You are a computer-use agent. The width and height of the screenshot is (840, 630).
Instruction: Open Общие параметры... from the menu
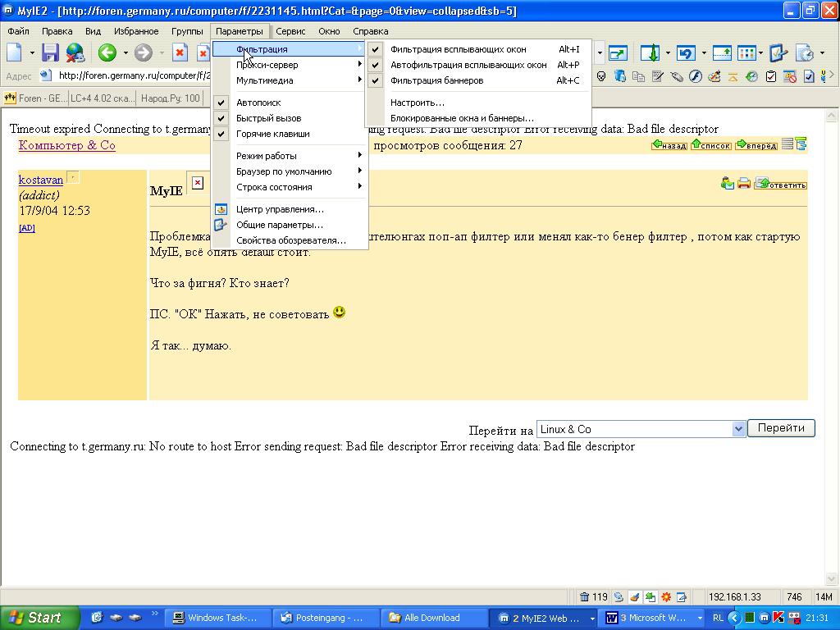tap(290, 225)
